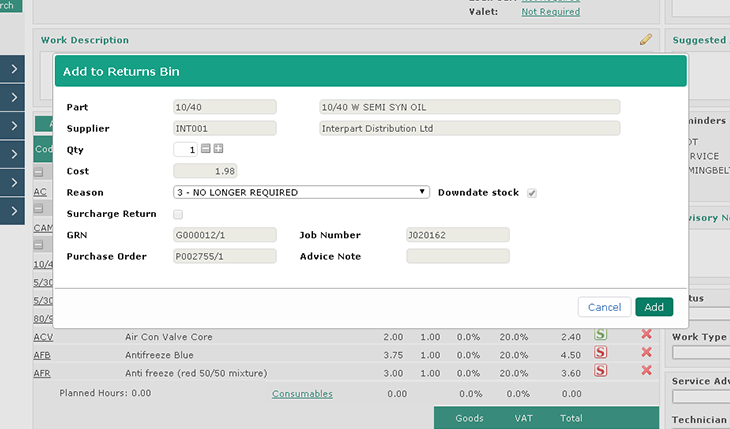Screen dimensions: 730x429
Task: Click the Valet Not Required link
Action: [x=550, y=12]
